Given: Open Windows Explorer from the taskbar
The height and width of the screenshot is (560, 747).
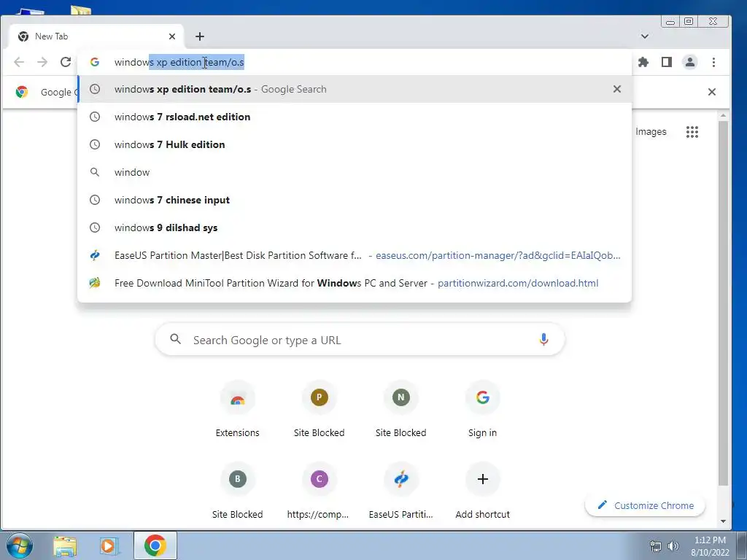Looking at the screenshot, I should click(x=65, y=545).
